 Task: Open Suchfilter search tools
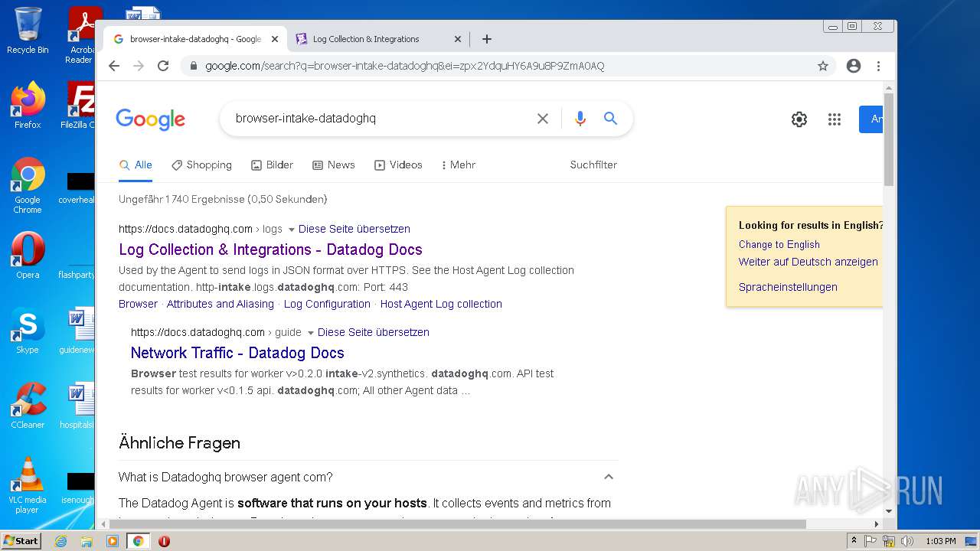point(593,165)
